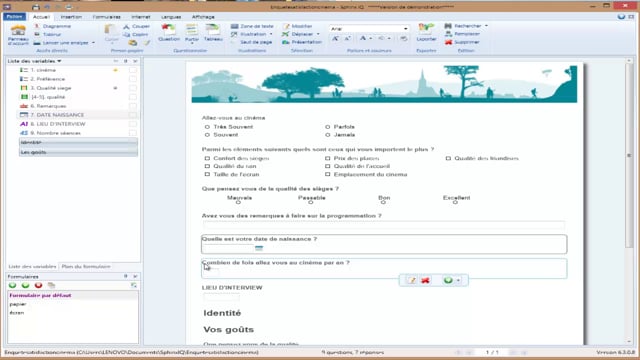Click the Coller paste button
640x360 pixels.
[x=111, y=34]
